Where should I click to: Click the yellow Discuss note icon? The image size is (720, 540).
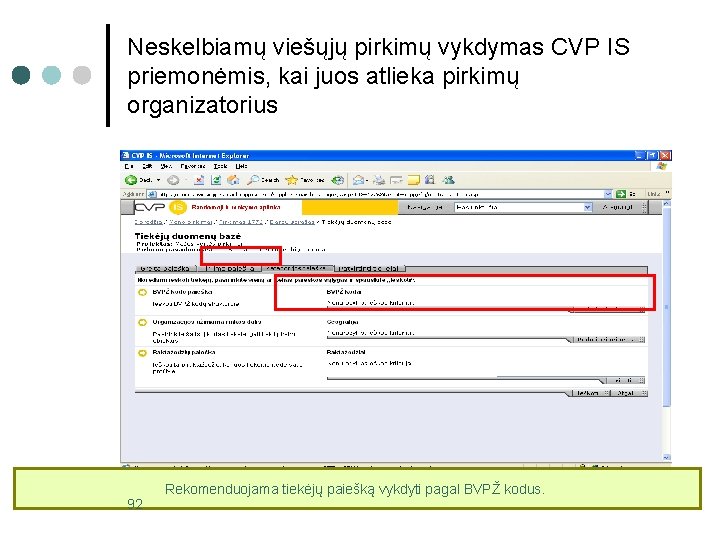tap(414, 180)
